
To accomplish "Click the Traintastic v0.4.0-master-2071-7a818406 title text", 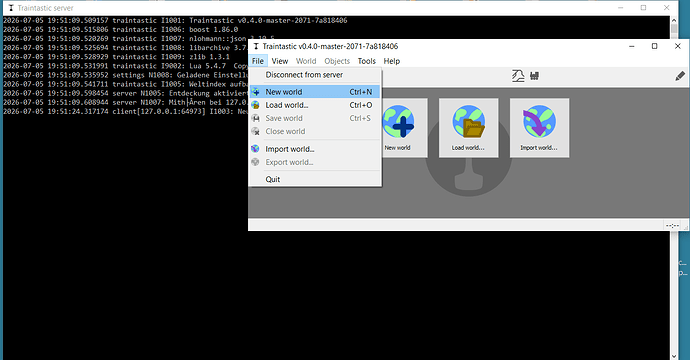I will click(330, 46).
